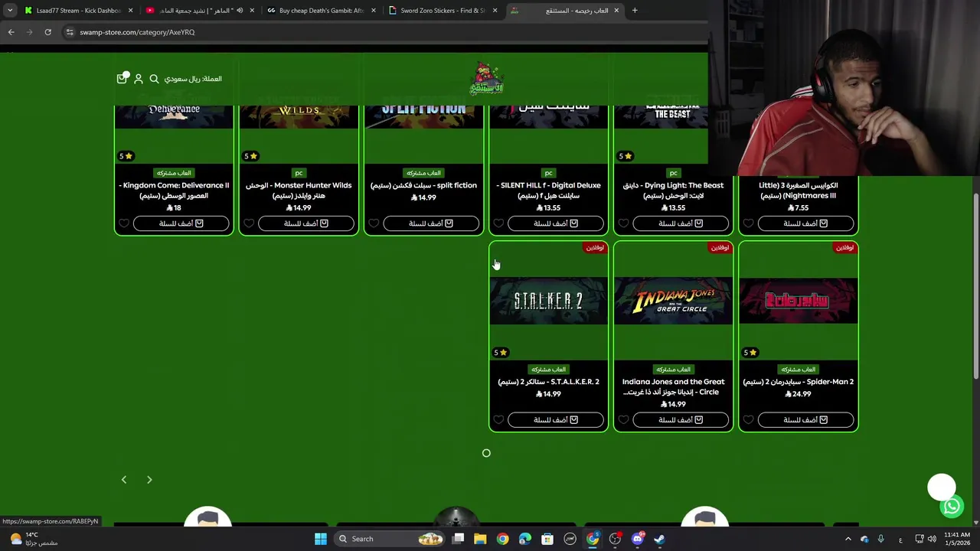
Task: Open the currency selector showing ريال سعودي
Action: pyautogui.click(x=193, y=79)
